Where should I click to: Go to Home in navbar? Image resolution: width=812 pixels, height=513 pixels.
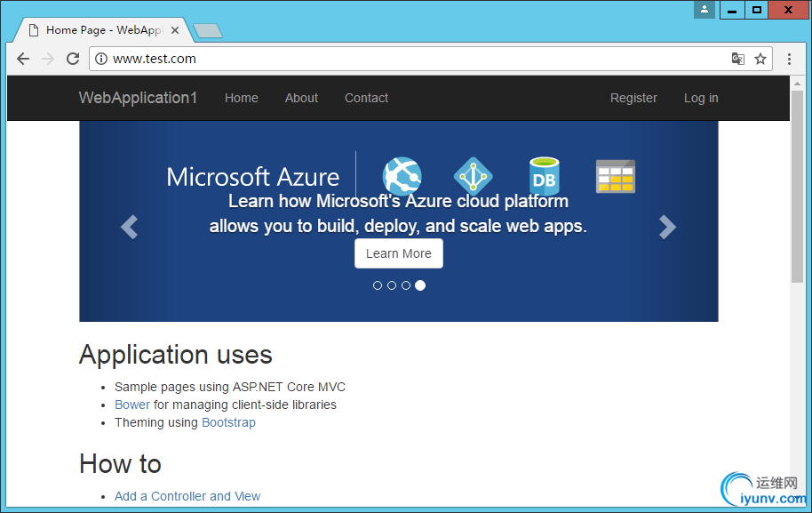242,98
